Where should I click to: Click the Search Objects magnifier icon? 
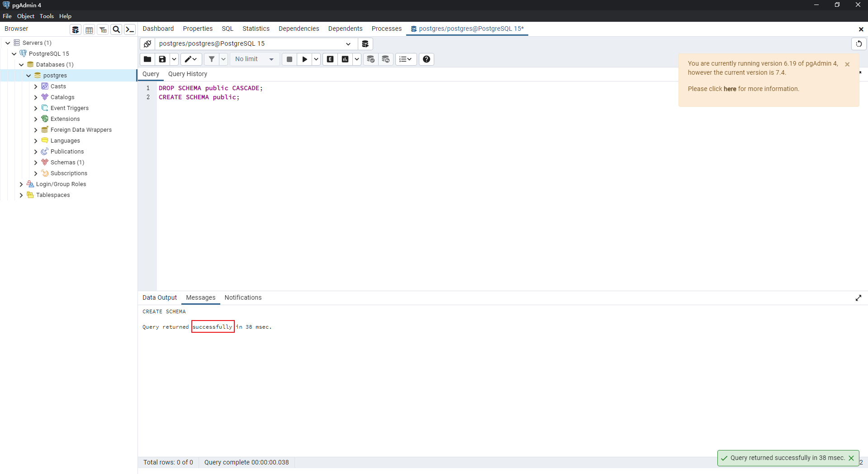(x=116, y=30)
